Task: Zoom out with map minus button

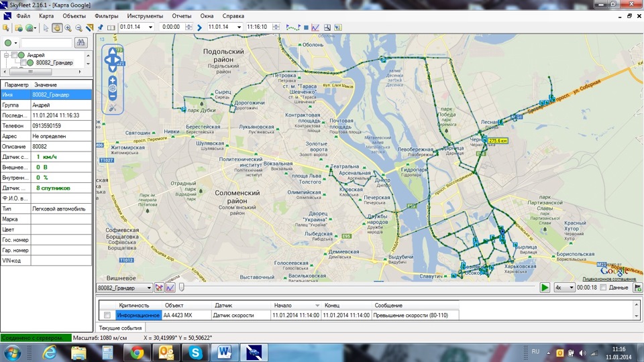Action: tap(112, 97)
